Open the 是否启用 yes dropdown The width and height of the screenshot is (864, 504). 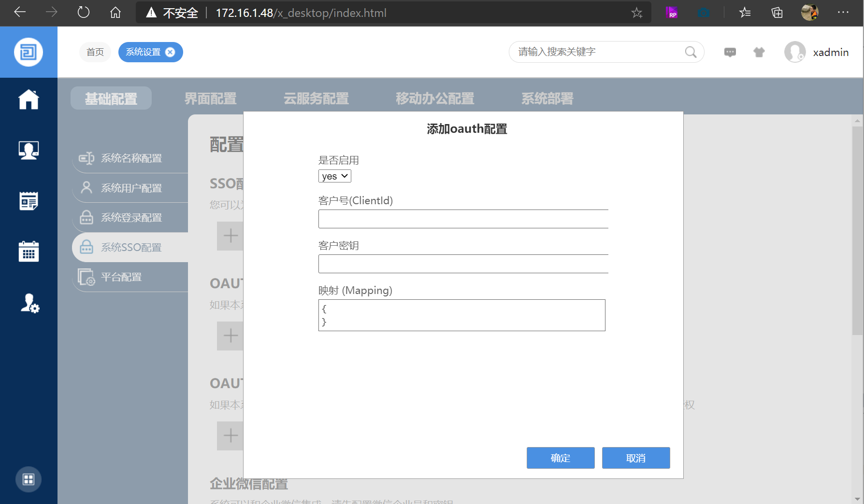coord(334,176)
